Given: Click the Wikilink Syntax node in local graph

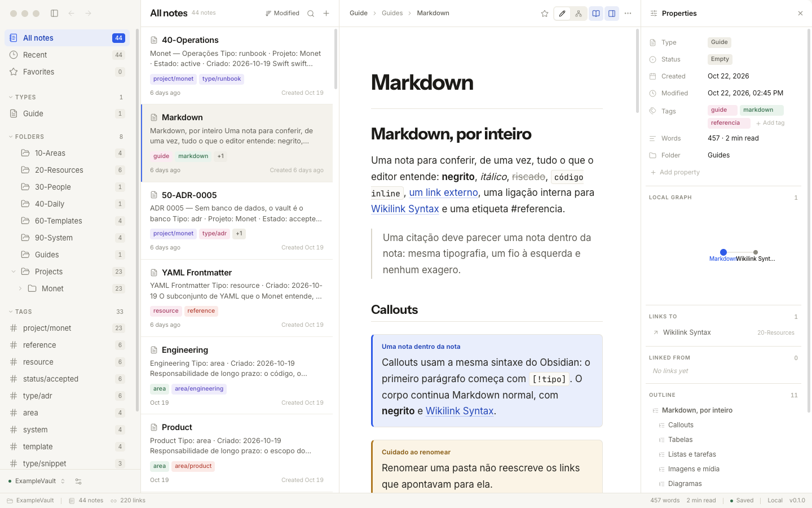Looking at the screenshot, I should (756, 252).
